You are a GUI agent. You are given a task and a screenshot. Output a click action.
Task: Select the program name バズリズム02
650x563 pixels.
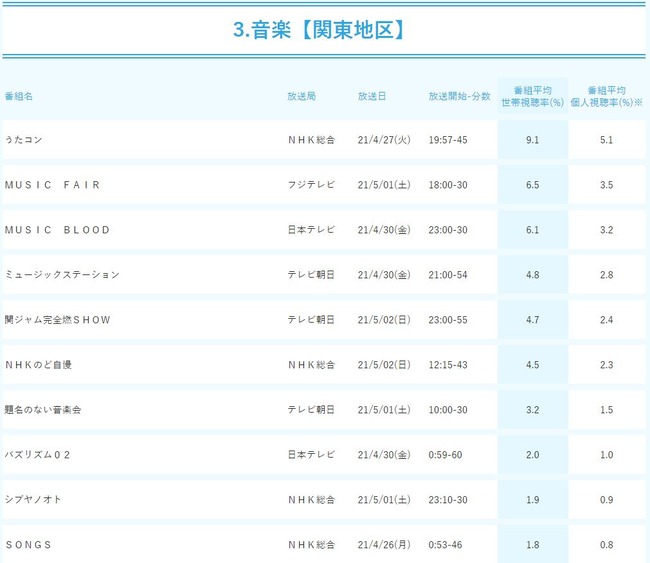(x=37, y=454)
